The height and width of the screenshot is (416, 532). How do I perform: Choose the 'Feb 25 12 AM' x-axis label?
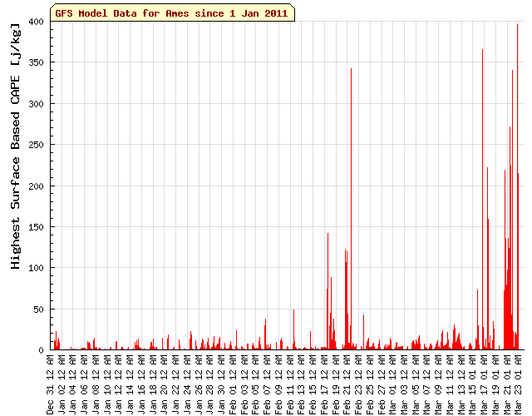[370, 384]
